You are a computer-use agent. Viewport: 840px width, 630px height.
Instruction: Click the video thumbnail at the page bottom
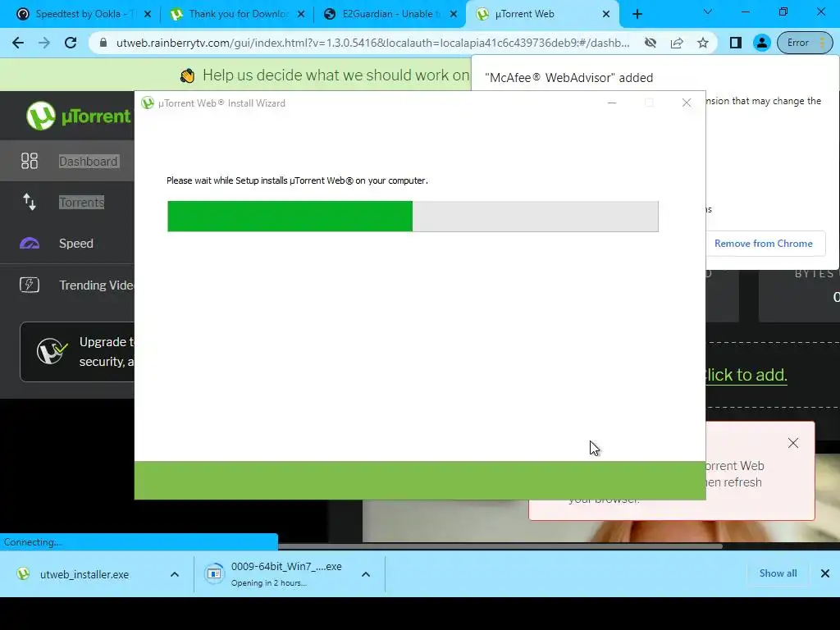(x=601, y=521)
